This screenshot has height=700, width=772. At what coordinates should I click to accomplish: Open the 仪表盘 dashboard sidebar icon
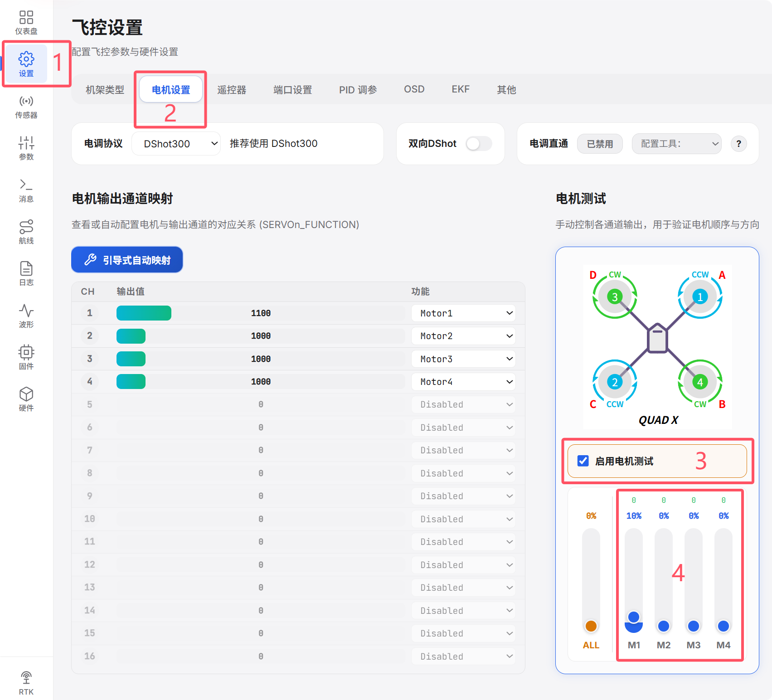tap(26, 22)
